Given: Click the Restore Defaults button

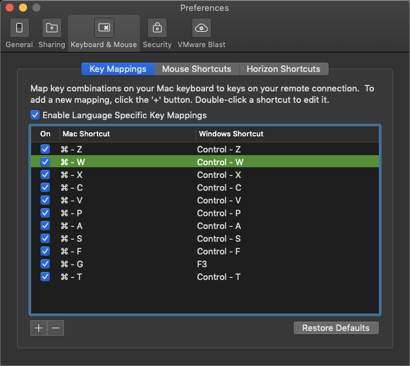Looking at the screenshot, I should point(336,328).
